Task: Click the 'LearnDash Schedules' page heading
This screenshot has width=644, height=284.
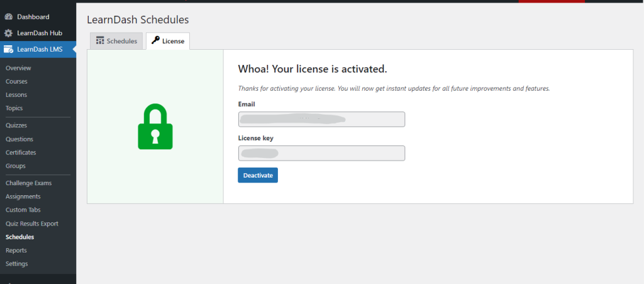Action: [x=138, y=20]
